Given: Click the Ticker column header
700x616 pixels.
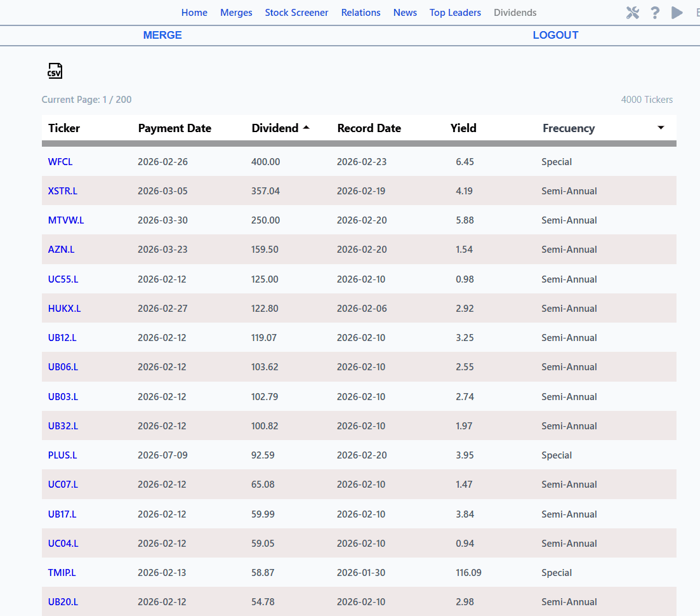Looking at the screenshot, I should (64, 128).
